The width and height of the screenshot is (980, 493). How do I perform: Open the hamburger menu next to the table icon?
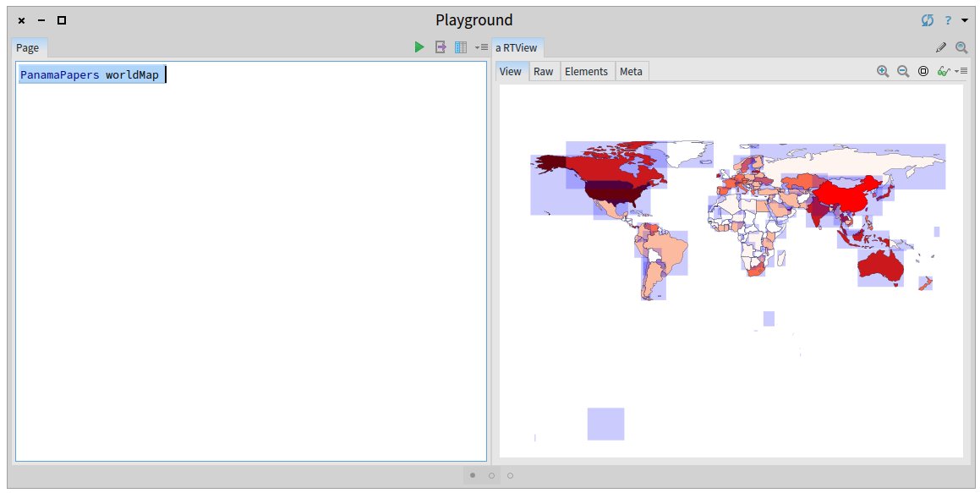[480, 47]
